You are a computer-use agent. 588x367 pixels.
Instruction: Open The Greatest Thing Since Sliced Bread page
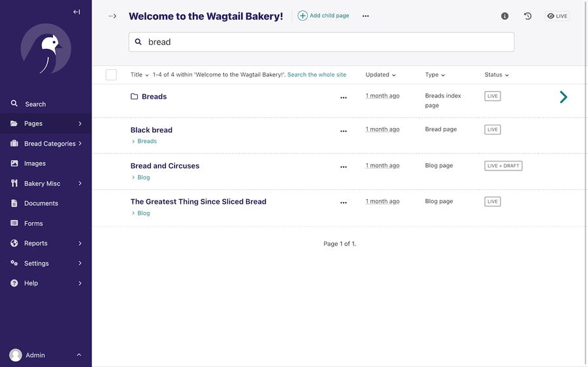click(198, 202)
